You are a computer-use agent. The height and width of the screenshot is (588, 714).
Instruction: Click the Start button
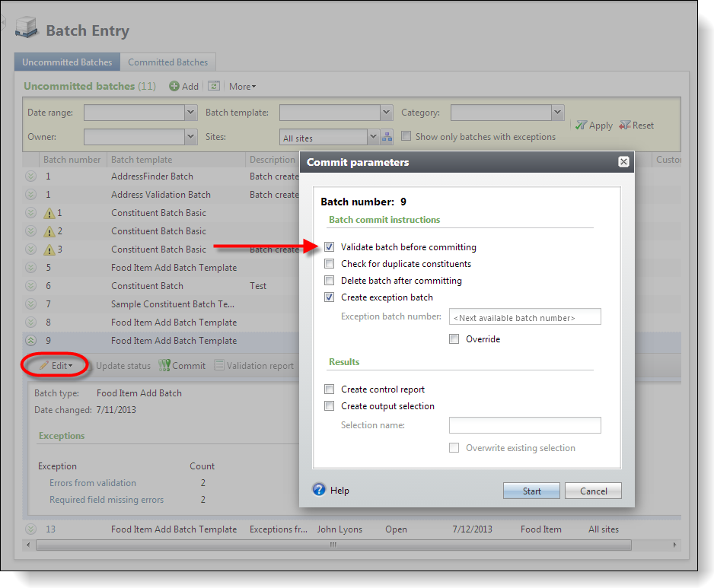click(531, 491)
